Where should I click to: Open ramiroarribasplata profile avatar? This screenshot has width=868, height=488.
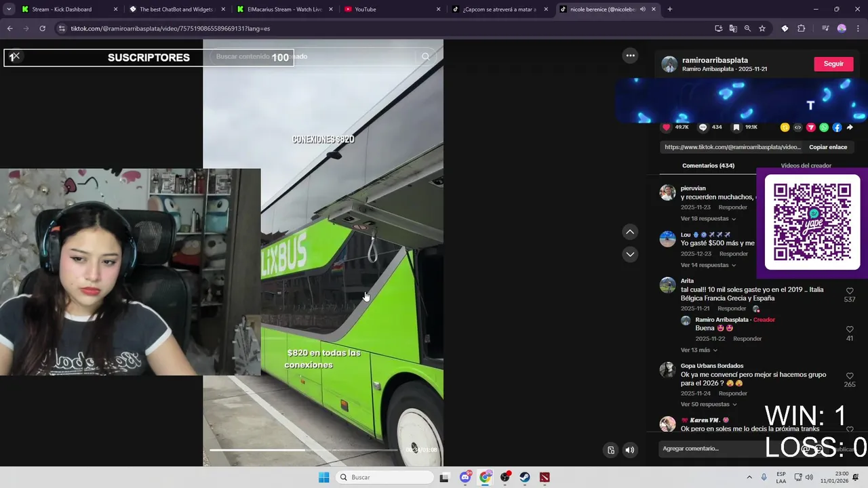click(669, 64)
